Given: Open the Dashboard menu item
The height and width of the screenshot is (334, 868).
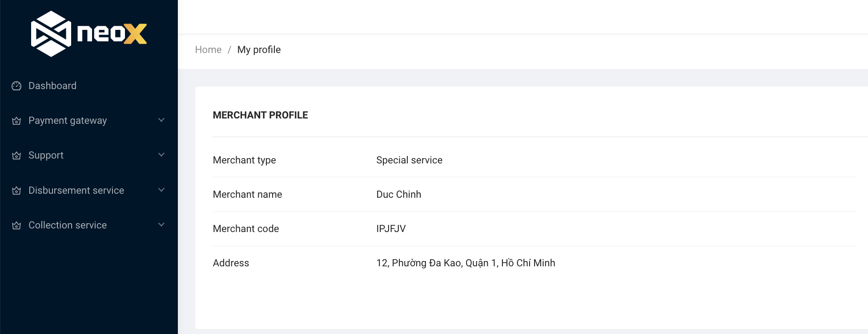Looking at the screenshot, I should coord(52,86).
